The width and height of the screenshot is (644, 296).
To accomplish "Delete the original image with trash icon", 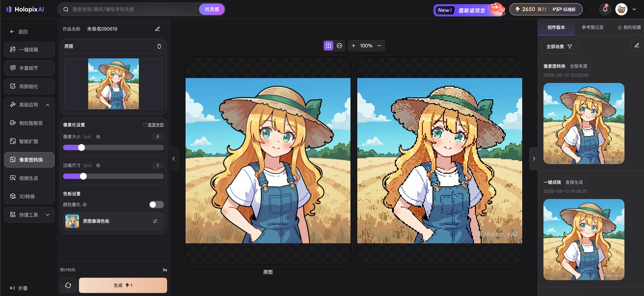I will (159, 46).
